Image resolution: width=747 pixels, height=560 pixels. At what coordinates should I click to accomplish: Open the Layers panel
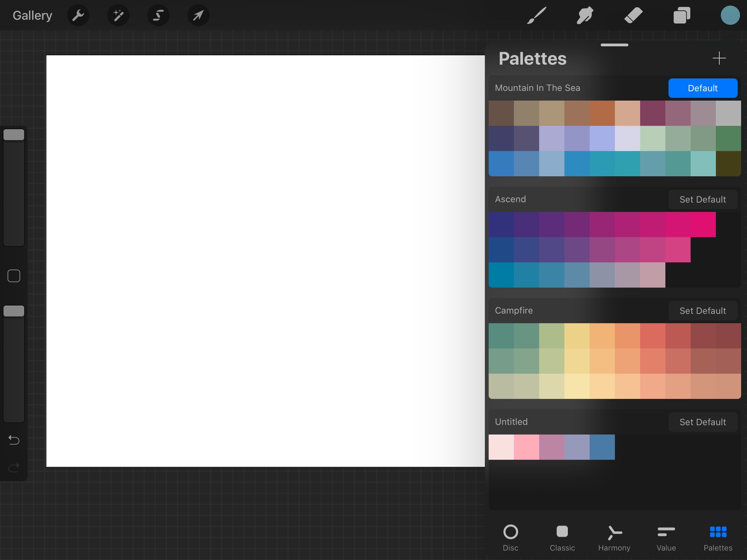tap(681, 15)
